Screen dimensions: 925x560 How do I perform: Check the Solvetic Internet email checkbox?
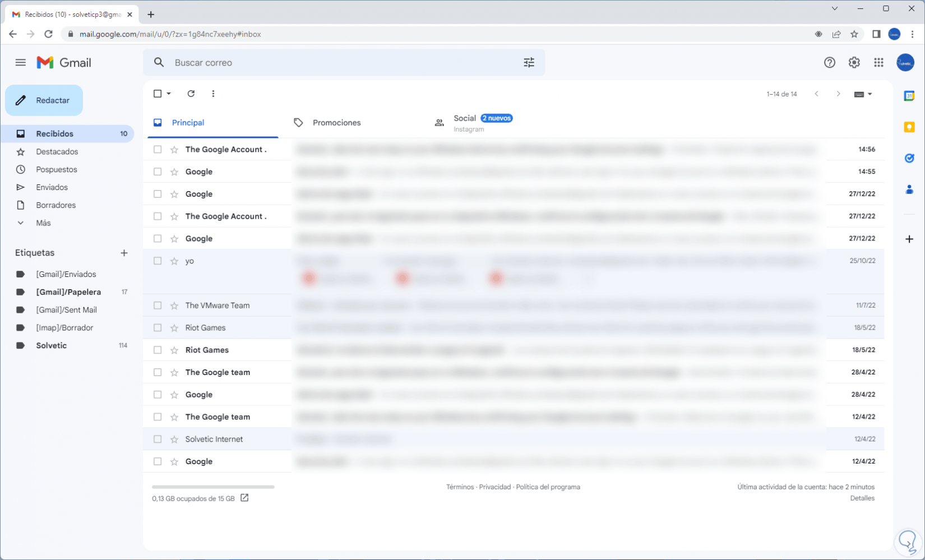(158, 439)
